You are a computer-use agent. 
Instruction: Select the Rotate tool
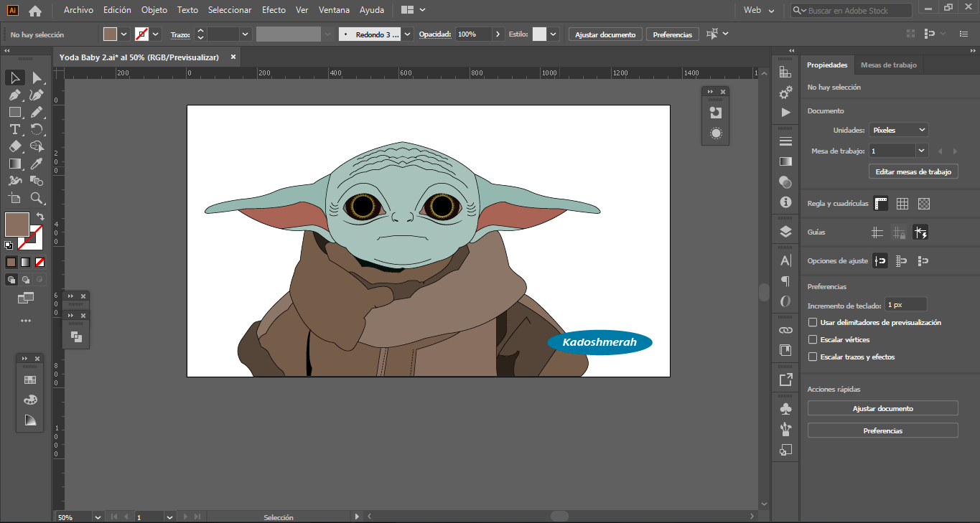tap(37, 129)
